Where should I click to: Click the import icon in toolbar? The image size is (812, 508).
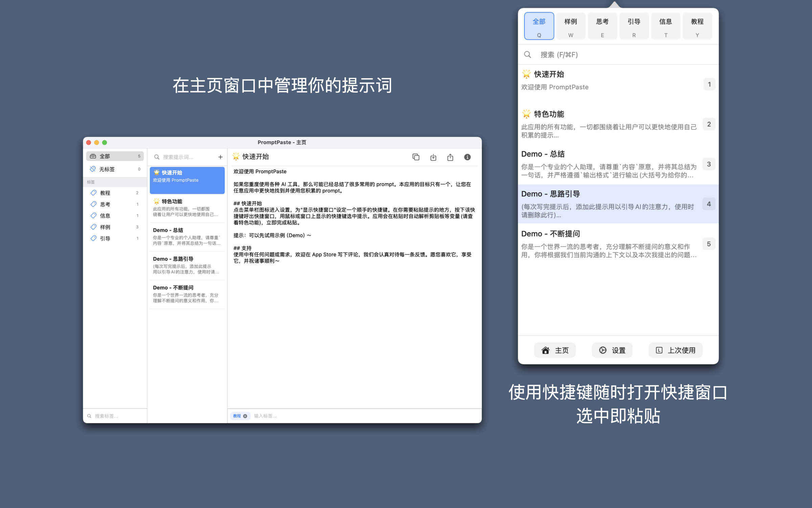(433, 157)
